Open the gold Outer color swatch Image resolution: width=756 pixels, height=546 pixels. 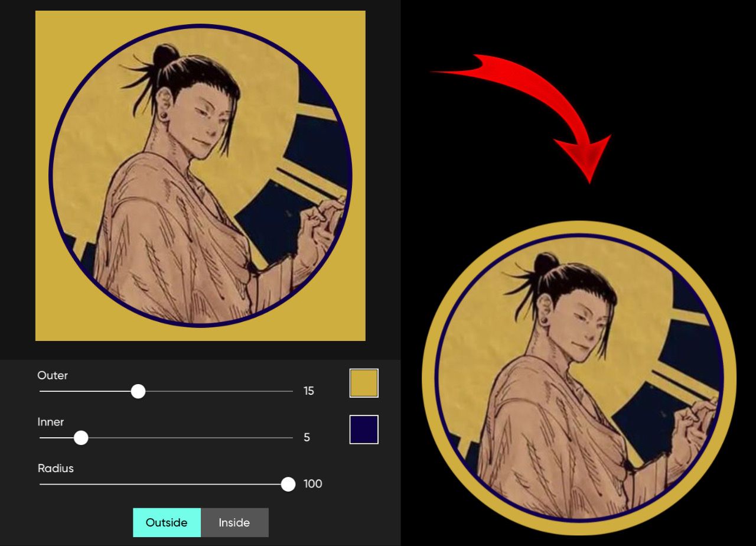[364, 383]
